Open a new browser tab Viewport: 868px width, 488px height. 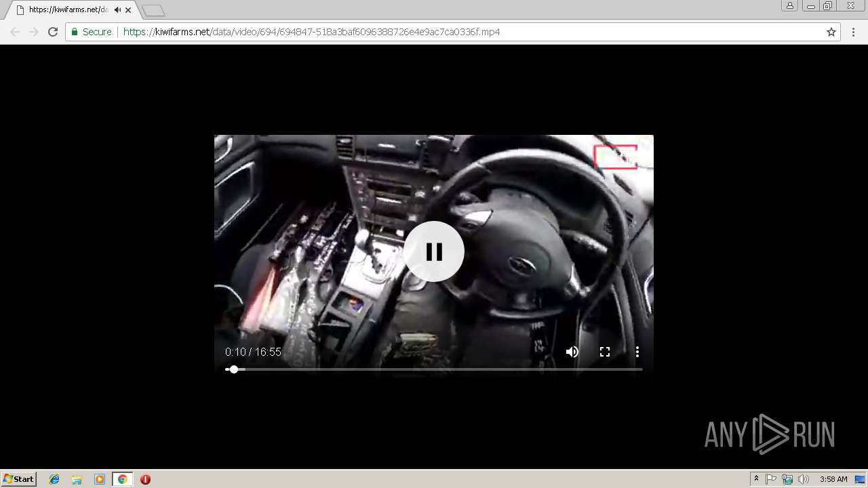coord(153,10)
